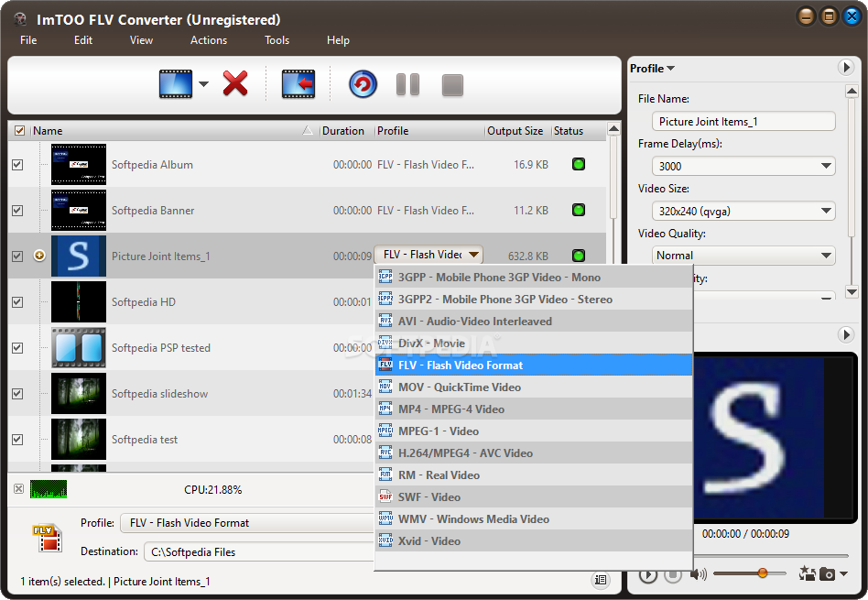868x600 pixels.
Task: Sort list by the Duration column header
Action: [346, 131]
